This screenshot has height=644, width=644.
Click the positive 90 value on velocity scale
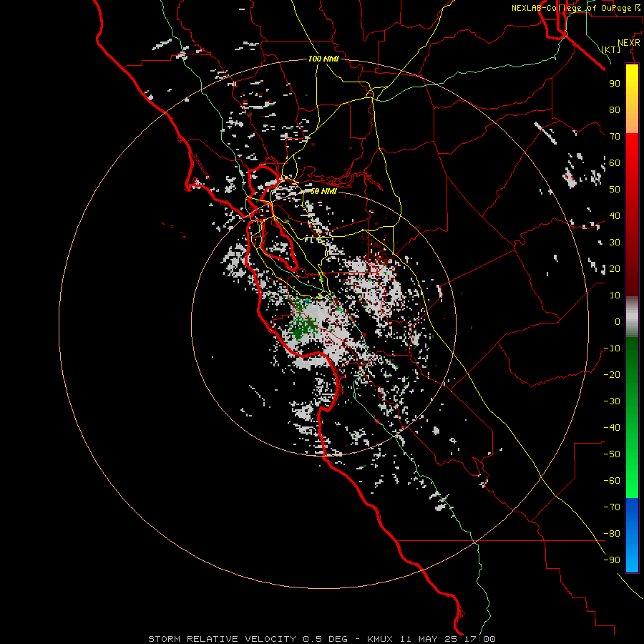[615, 84]
